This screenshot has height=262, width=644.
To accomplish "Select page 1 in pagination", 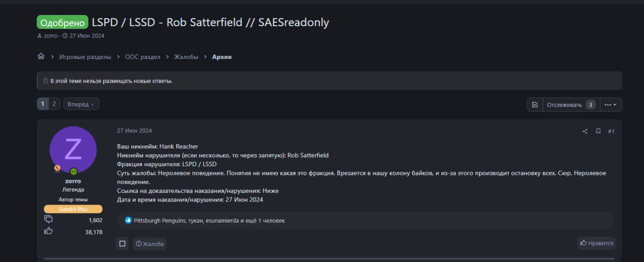I will 43,104.
